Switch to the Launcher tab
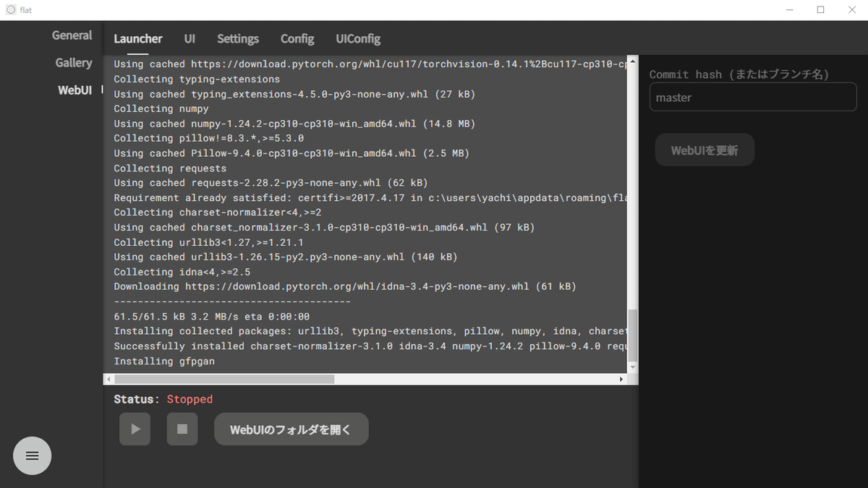The width and height of the screenshot is (868, 488). tap(137, 39)
